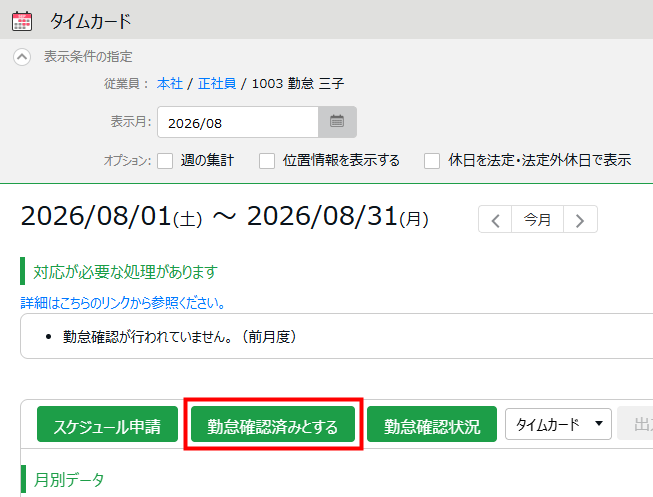Jump to 今月 button

tap(537, 220)
